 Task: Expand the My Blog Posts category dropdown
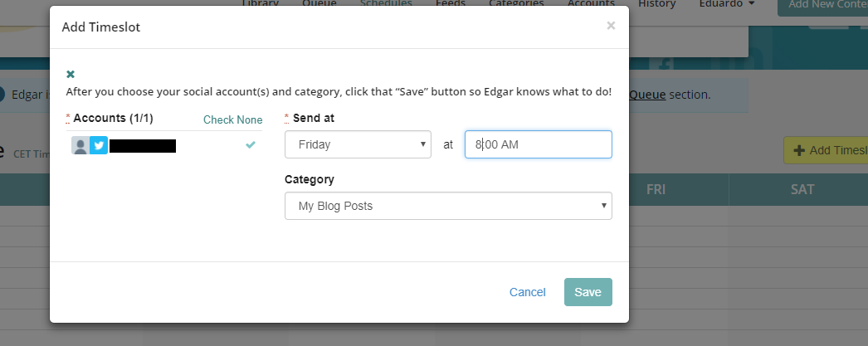coord(448,206)
